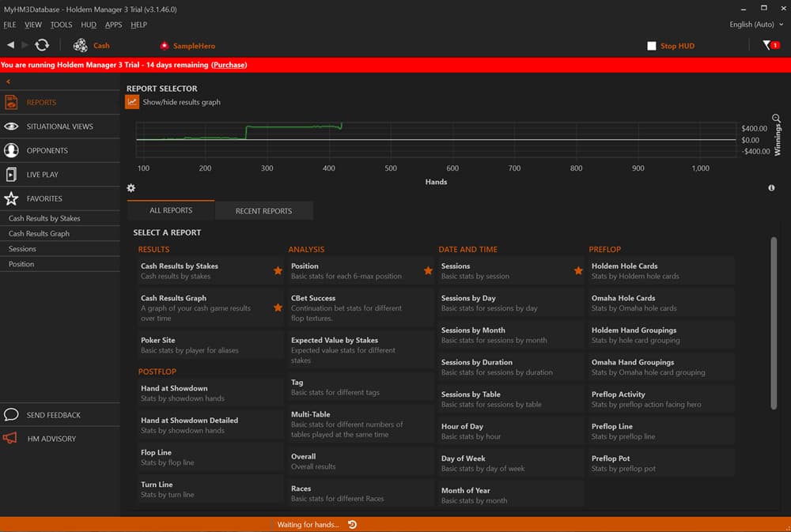791x532 pixels.
Task: Click the HM Advisory megaphone icon
Action: point(11,438)
